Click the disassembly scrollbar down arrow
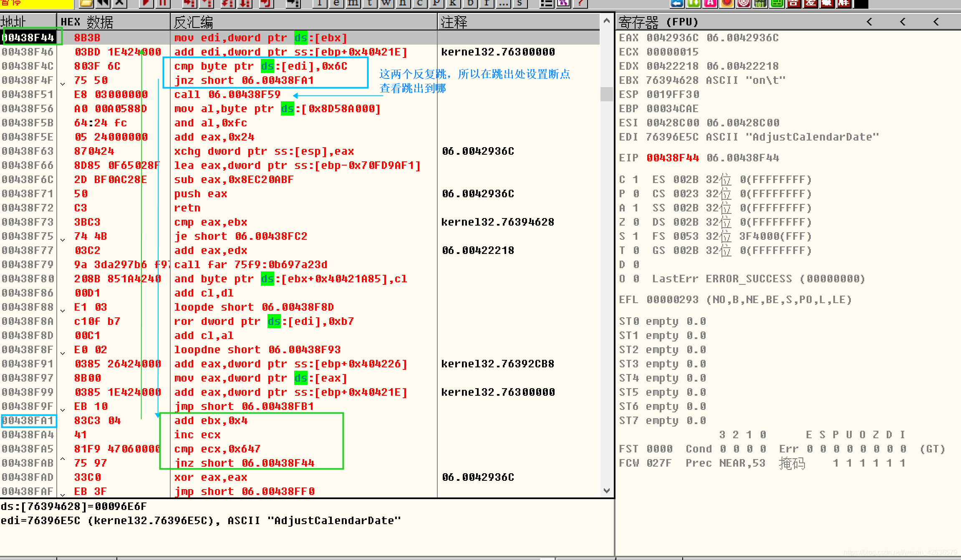This screenshot has width=961, height=560. [607, 490]
